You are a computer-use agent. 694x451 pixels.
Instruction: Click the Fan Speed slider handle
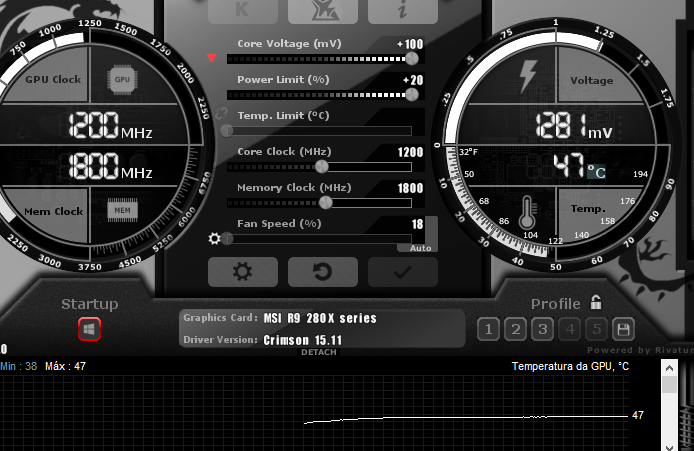(x=227, y=239)
